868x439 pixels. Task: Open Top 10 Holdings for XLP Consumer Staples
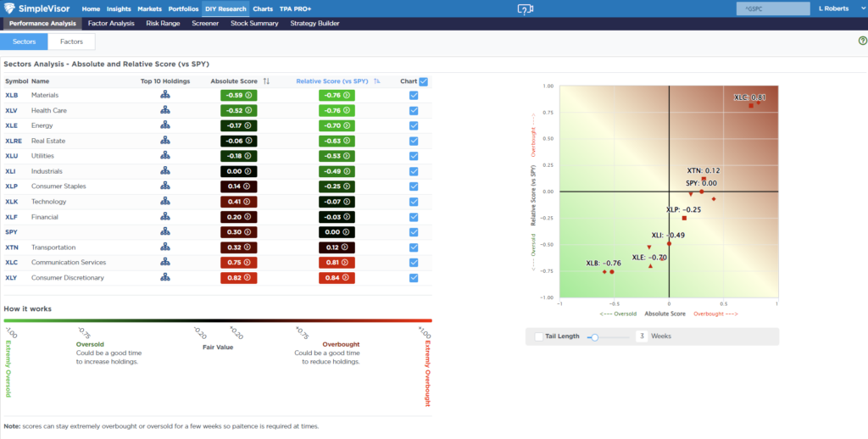click(x=165, y=186)
